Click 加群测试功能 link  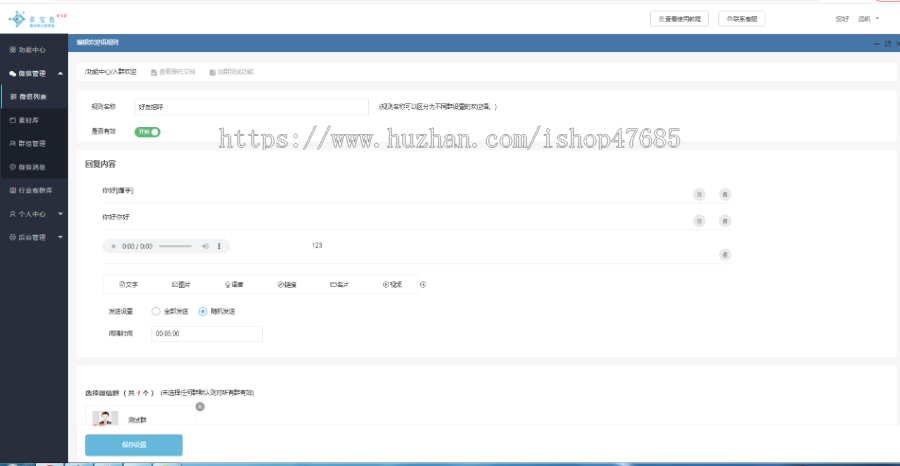231,72
